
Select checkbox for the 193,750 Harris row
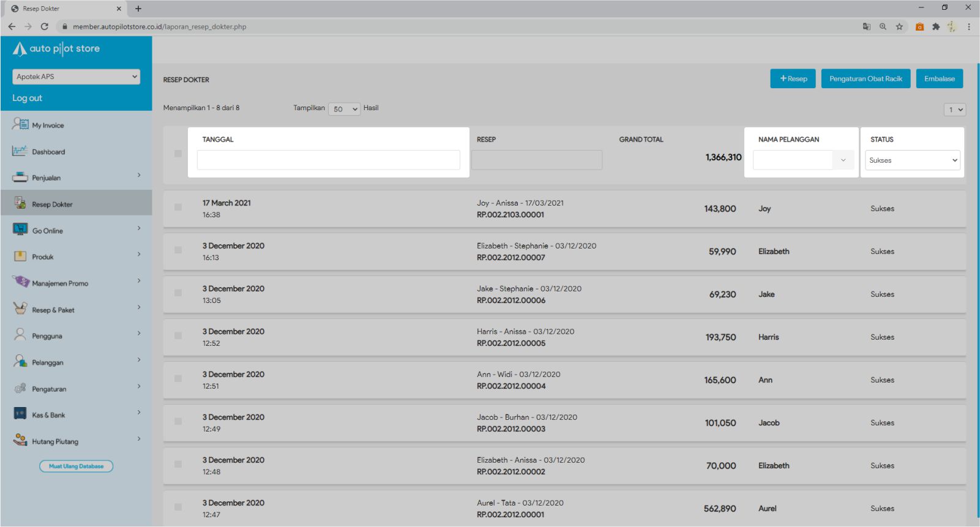click(x=178, y=336)
